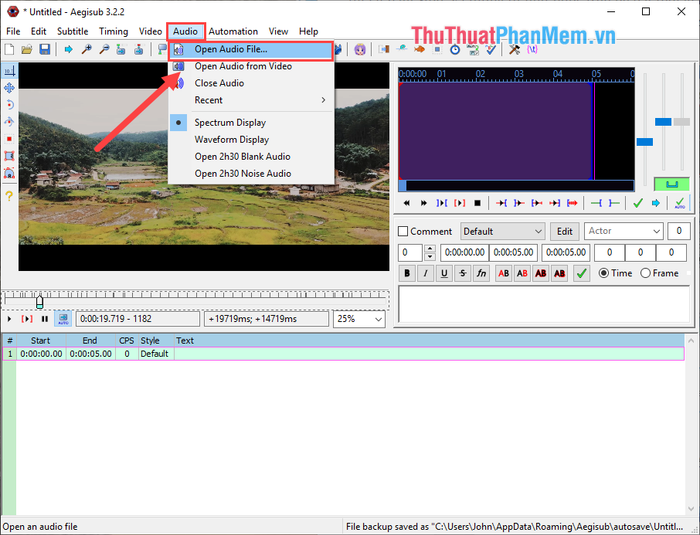The image size is (700, 535).
Task: Click the strikeout S formatting button
Action: [463, 273]
